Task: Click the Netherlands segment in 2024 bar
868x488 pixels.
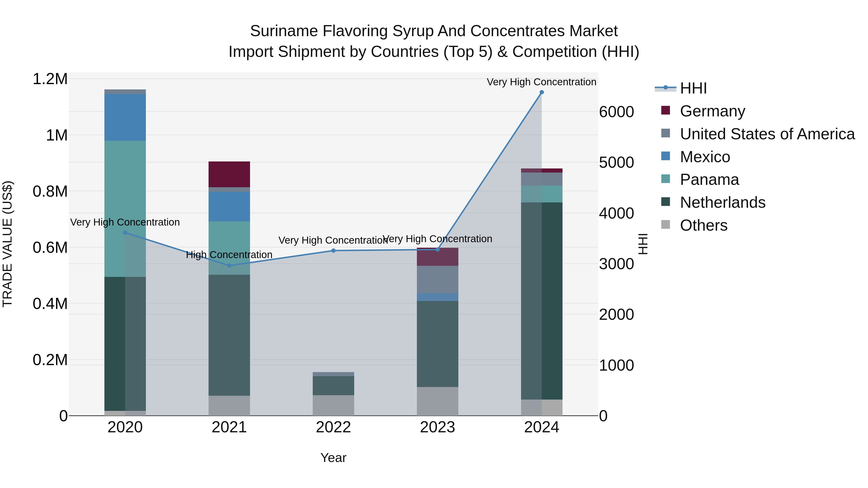Action: click(542, 301)
